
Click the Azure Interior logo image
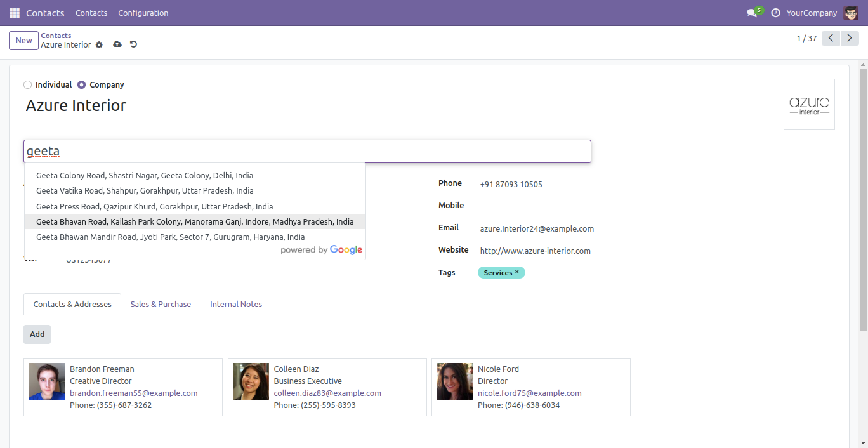pos(809,104)
